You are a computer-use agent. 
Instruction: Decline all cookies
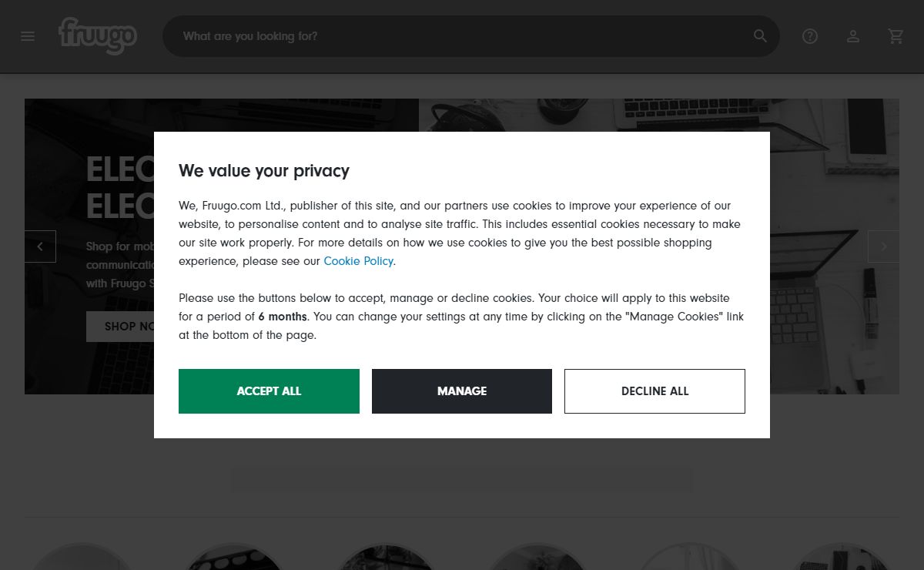pyautogui.click(x=654, y=391)
